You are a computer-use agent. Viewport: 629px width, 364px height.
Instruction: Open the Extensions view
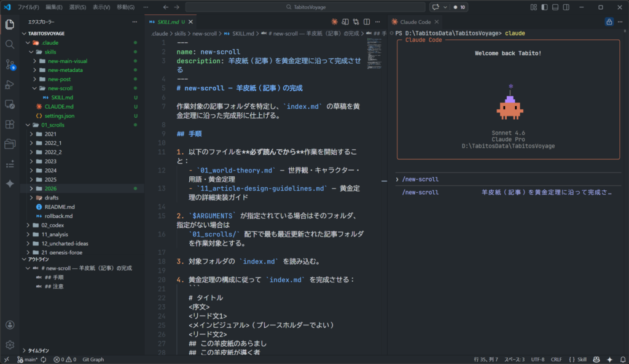click(10, 124)
